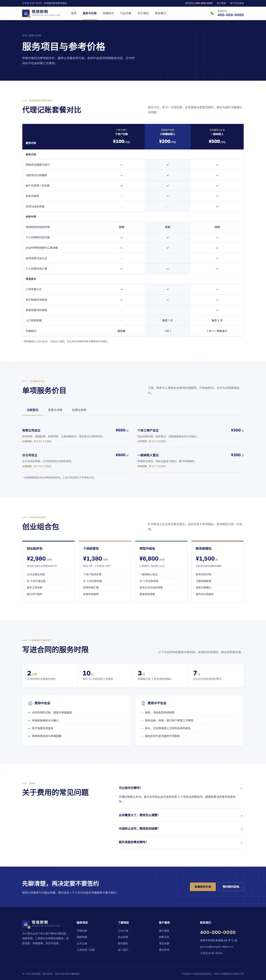Select the 注册登记 tab
Viewport: 266px width, 980px height.
[x=33, y=410]
